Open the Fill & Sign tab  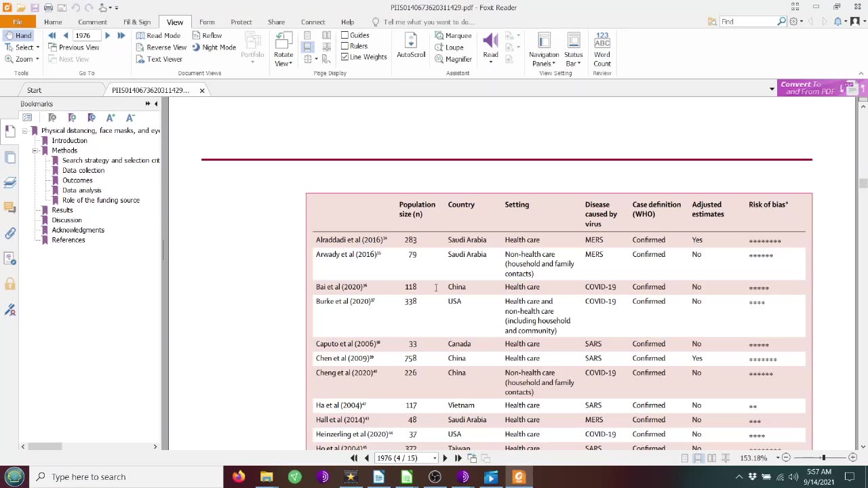point(137,22)
